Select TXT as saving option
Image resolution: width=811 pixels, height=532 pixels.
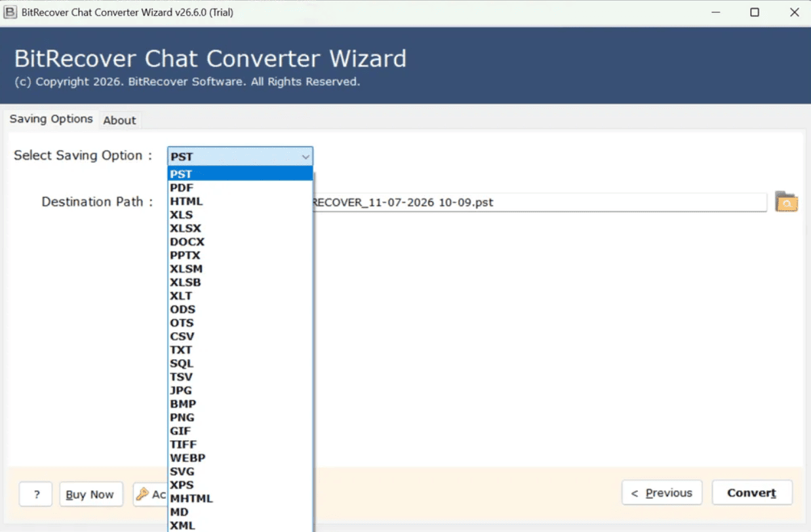[240, 350]
